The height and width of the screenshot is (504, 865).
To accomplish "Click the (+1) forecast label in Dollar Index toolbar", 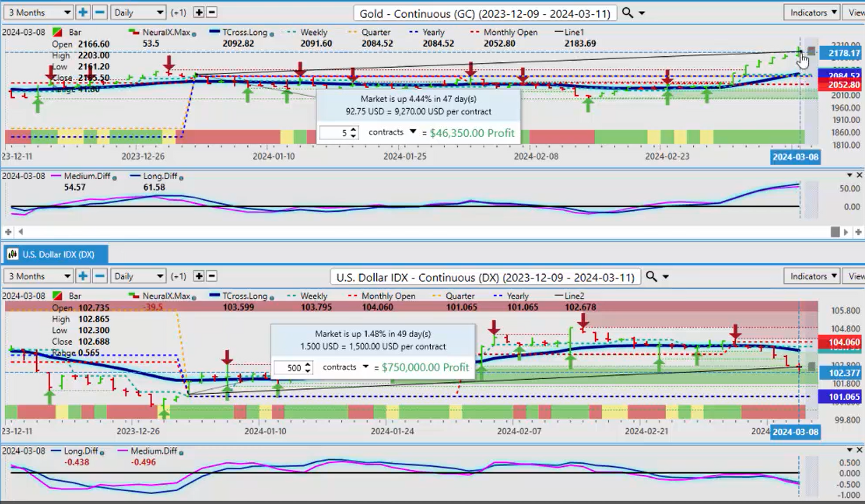I will click(179, 276).
